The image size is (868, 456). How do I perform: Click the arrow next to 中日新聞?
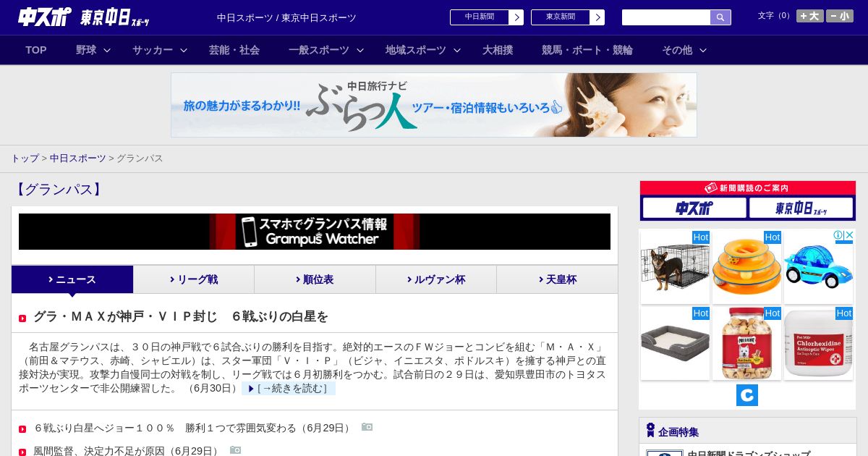click(516, 17)
